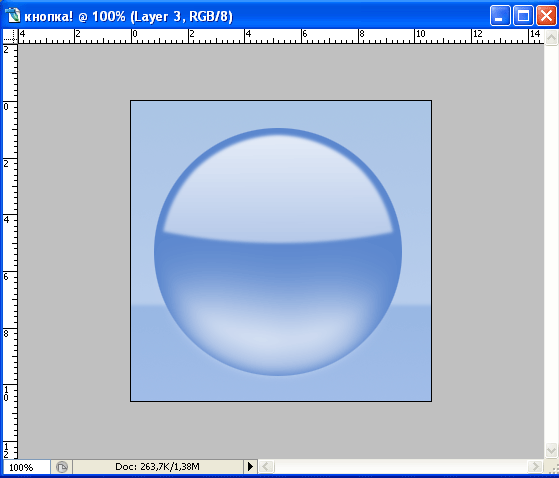Open the status bar black triangle menu
The height and width of the screenshot is (478, 559).
click(x=250, y=466)
